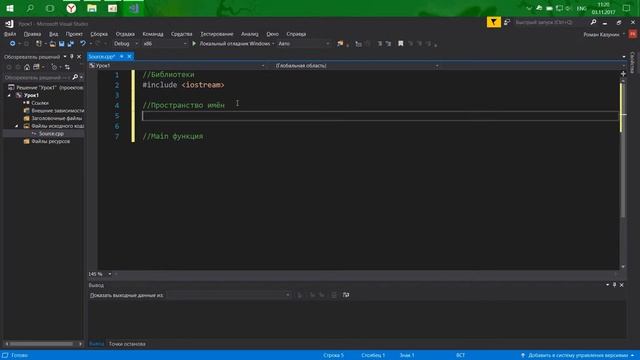Open the Тестирование menu
640x360 pixels.
coord(217,34)
